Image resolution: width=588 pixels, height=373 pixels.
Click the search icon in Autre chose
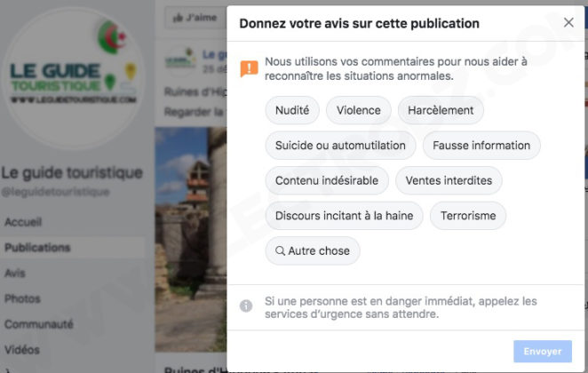280,250
